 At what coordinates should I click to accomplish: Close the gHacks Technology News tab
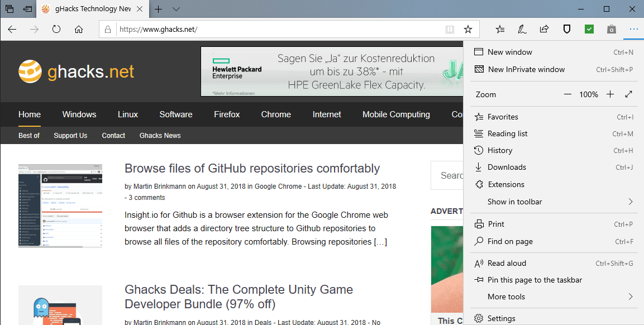point(140,9)
